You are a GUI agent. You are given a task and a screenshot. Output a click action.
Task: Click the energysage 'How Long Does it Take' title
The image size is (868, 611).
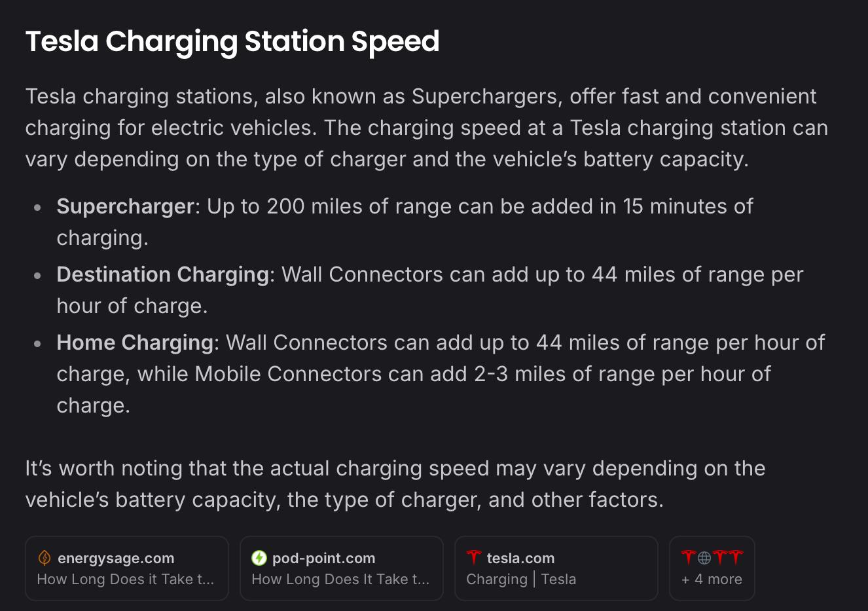pos(126,580)
